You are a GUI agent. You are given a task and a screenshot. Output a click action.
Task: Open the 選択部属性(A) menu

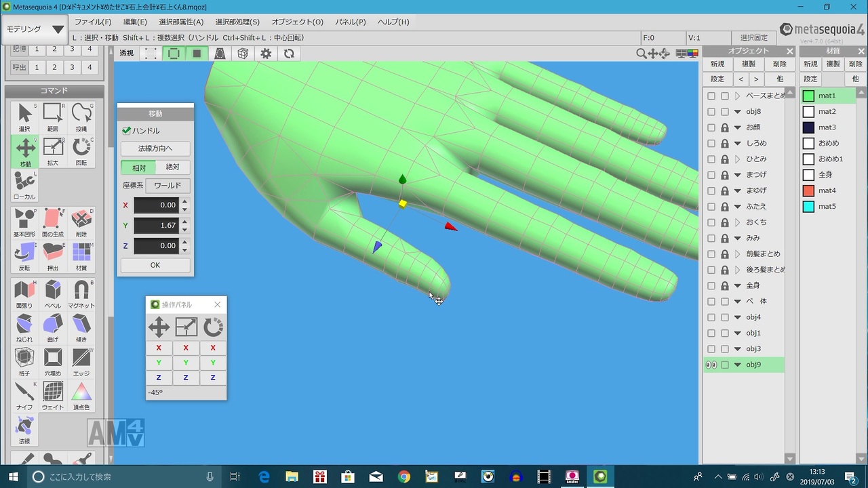pyautogui.click(x=181, y=22)
